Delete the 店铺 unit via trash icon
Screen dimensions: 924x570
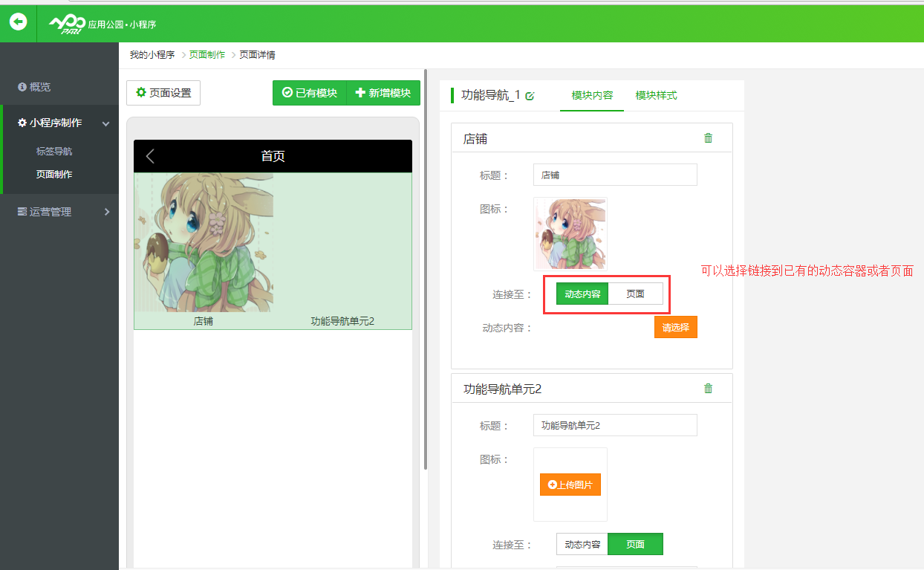coord(708,138)
